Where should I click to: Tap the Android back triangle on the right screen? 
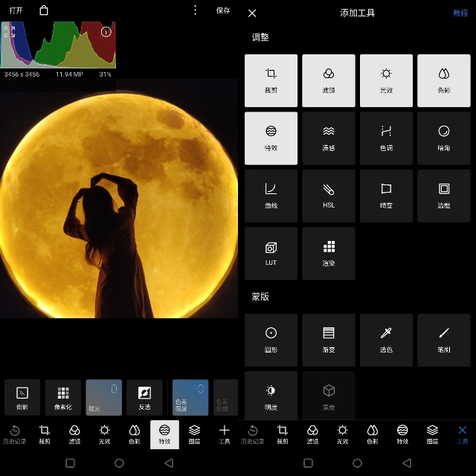(407, 463)
